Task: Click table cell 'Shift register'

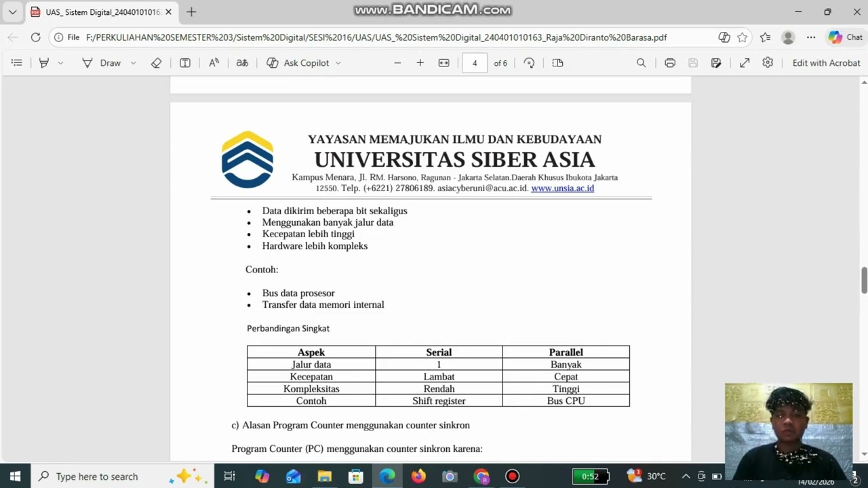Action: [439, 401]
